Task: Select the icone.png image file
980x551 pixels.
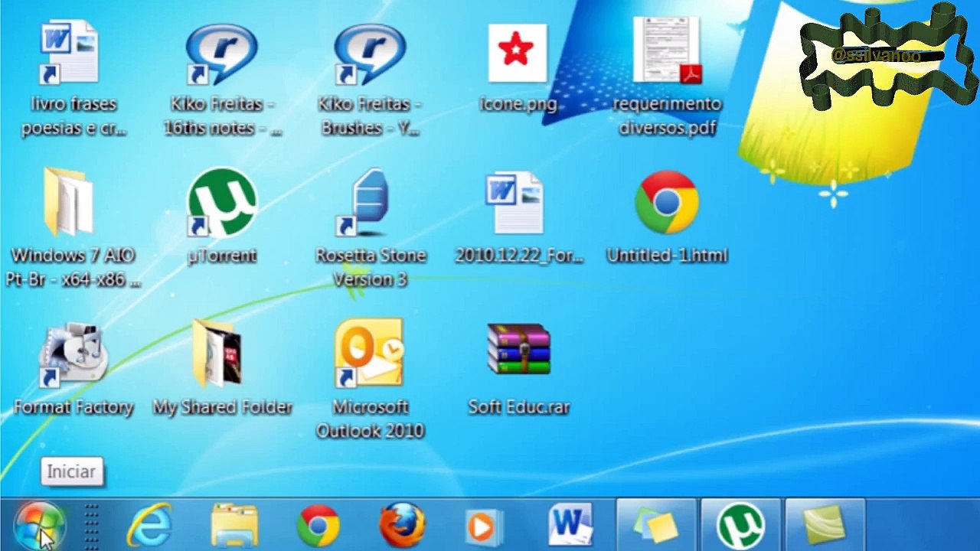Action: tap(518, 53)
